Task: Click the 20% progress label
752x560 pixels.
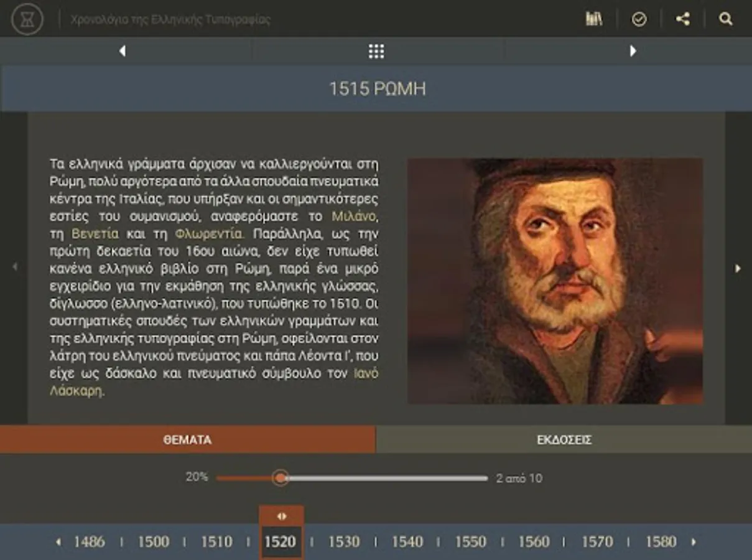Action: tap(197, 477)
